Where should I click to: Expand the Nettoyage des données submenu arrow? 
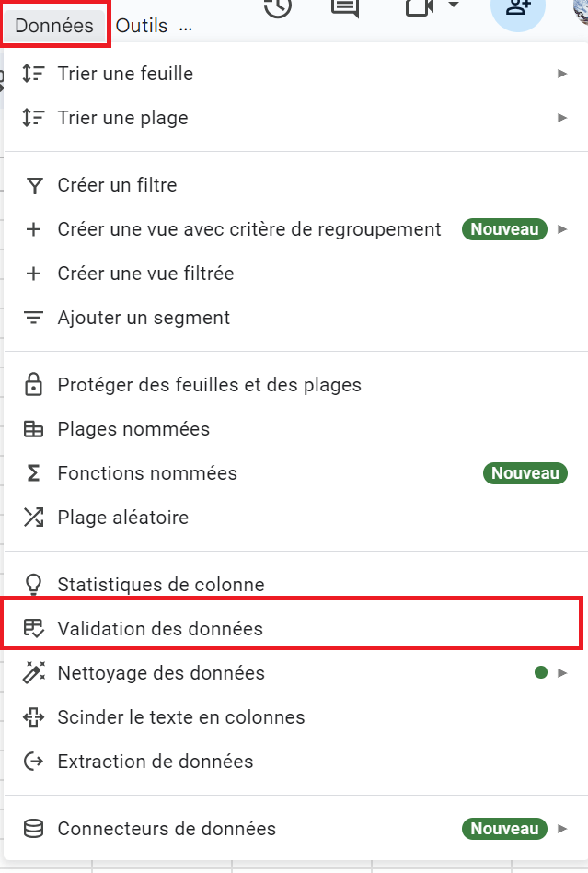pos(562,673)
